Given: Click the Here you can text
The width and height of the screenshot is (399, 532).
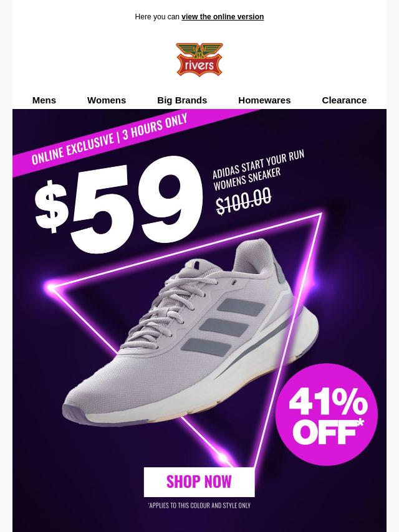Looking at the screenshot, I should point(157,17).
